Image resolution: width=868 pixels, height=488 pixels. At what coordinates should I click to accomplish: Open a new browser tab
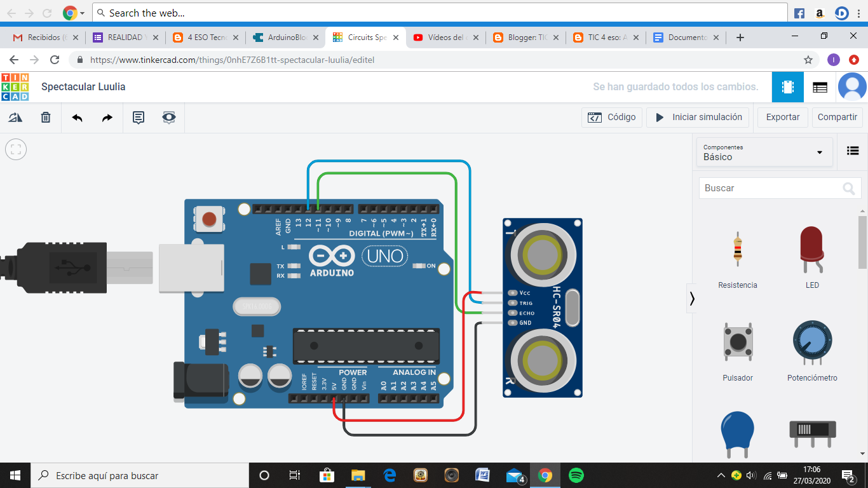point(740,37)
